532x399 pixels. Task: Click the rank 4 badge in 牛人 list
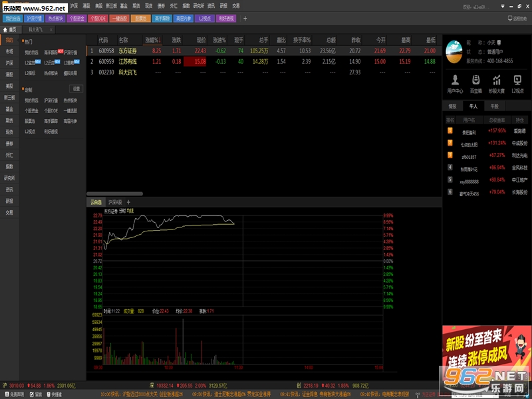point(450,168)
